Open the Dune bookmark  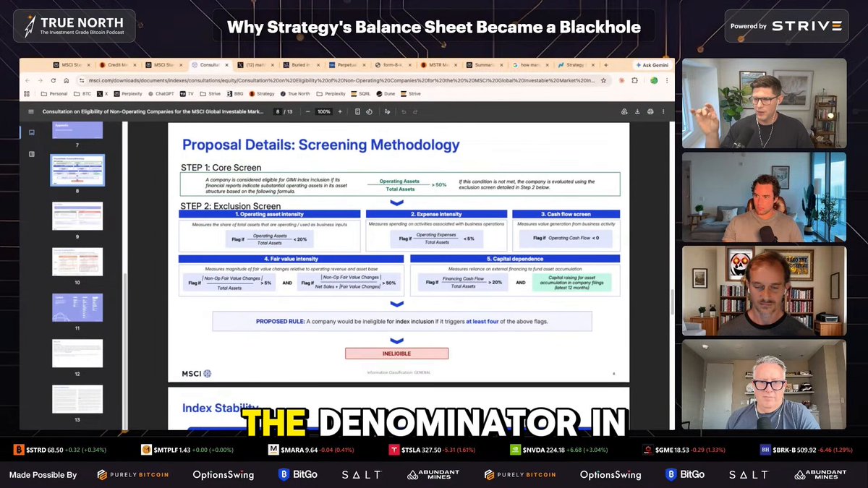tap(386, 94)
